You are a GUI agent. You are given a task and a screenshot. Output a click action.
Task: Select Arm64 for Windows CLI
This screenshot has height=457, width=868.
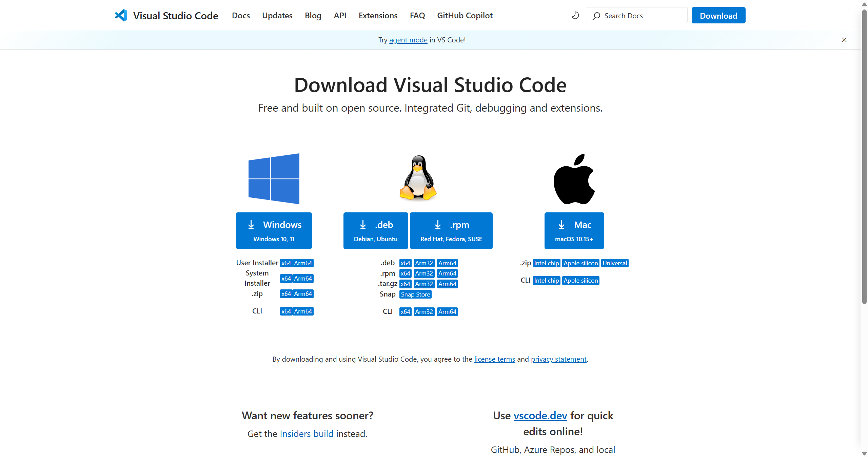[303, 311]
